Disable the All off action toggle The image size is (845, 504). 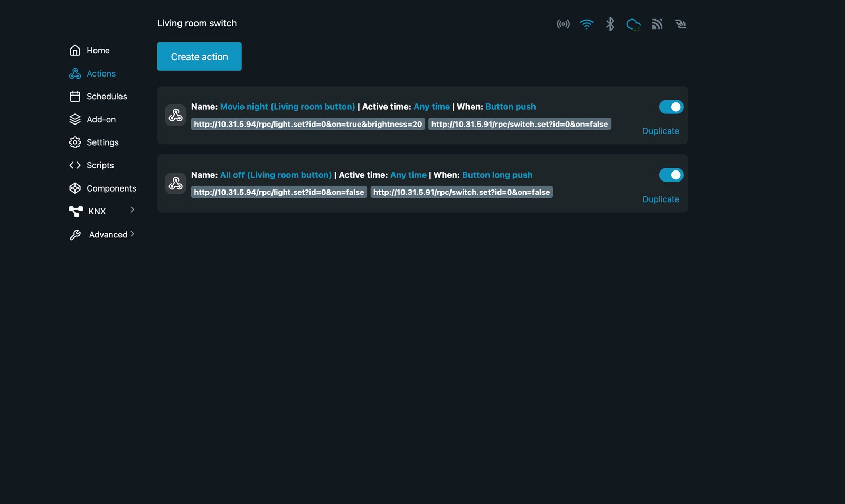(671, 175)
